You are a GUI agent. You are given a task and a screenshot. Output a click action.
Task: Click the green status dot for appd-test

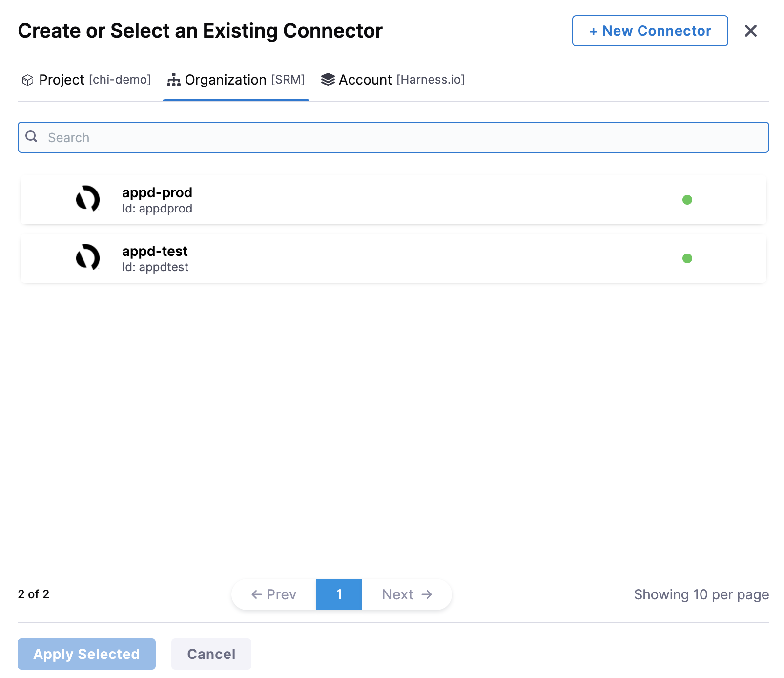[x=687, y=258]
